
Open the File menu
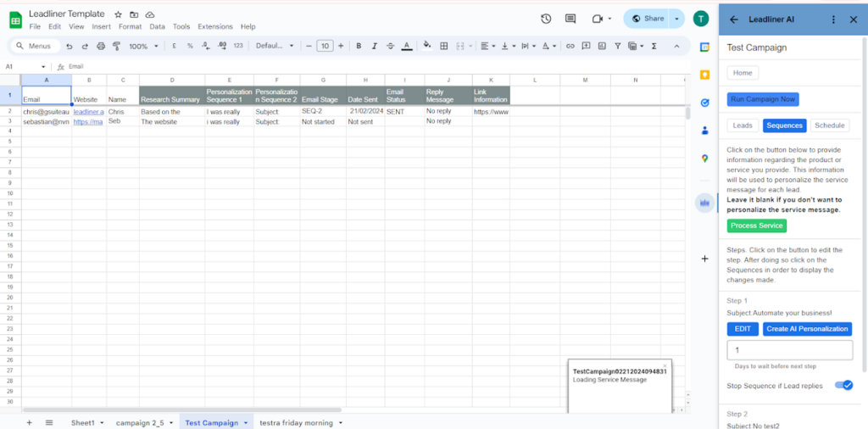pyautogui.click(x=35, y=26)
